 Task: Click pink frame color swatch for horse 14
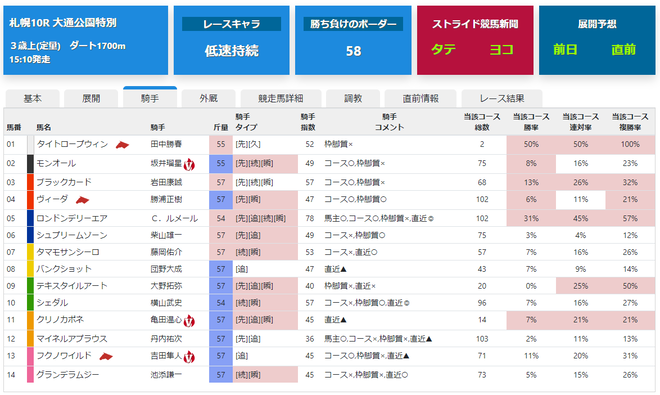pos(30,375)
